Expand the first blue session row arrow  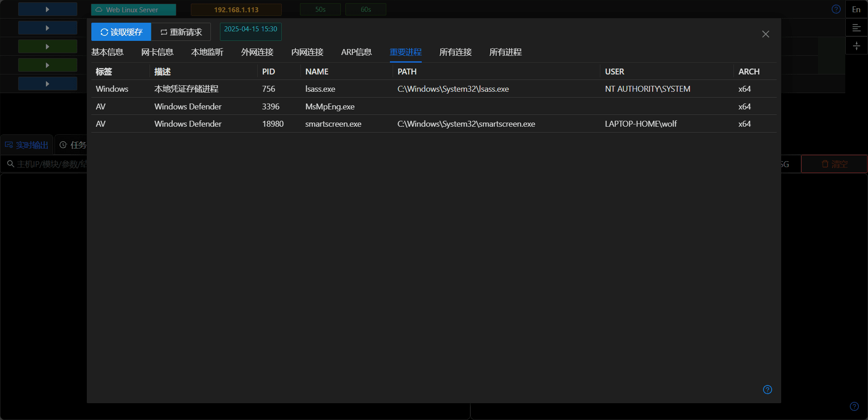(47, 9)
